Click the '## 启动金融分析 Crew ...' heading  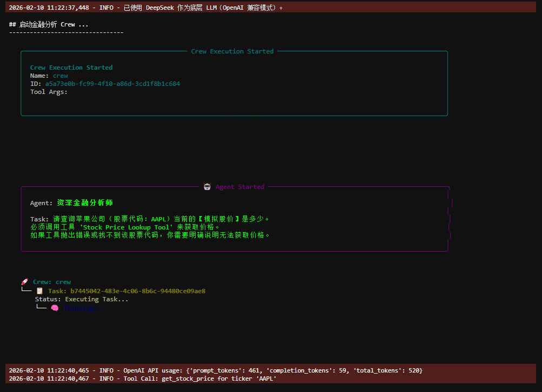[x=49, y=24]
